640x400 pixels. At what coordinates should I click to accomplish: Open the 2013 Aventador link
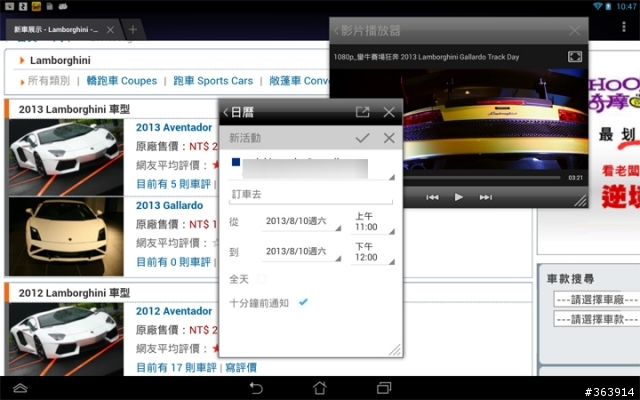pos(174,127)
